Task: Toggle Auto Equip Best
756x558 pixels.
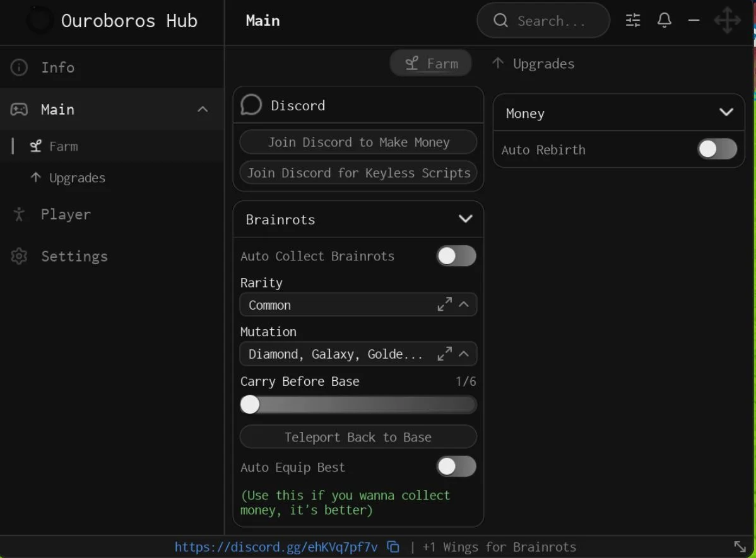Action: click(456, 467)
